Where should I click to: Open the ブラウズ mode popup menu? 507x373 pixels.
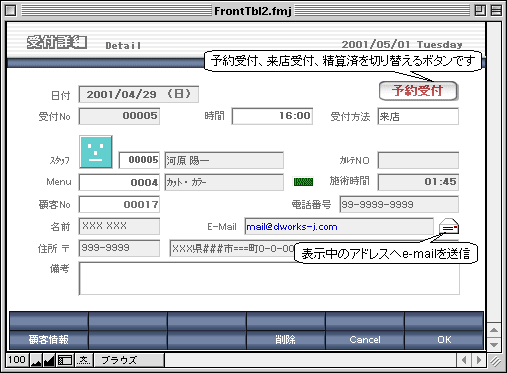click(x=129, y=360)
